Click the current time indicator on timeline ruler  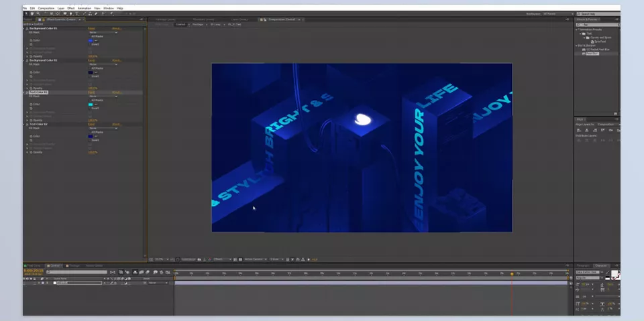tap(512, 273)
